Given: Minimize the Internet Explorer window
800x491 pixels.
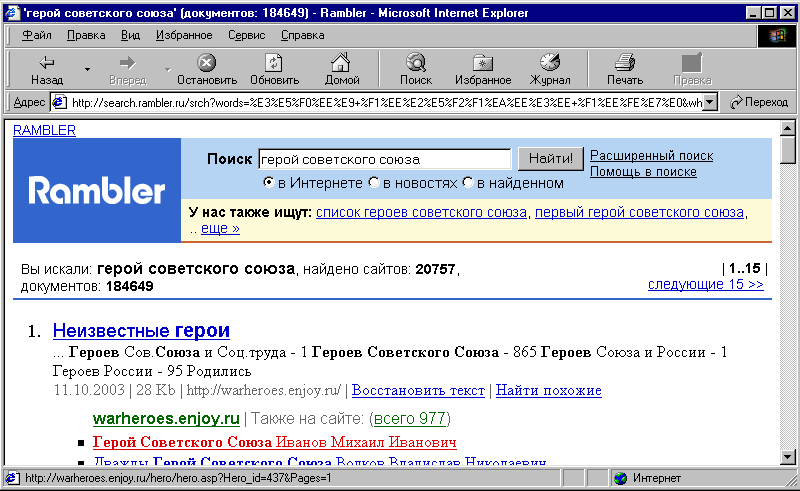Looking at the screenshot, I should (x=753, y=13).
